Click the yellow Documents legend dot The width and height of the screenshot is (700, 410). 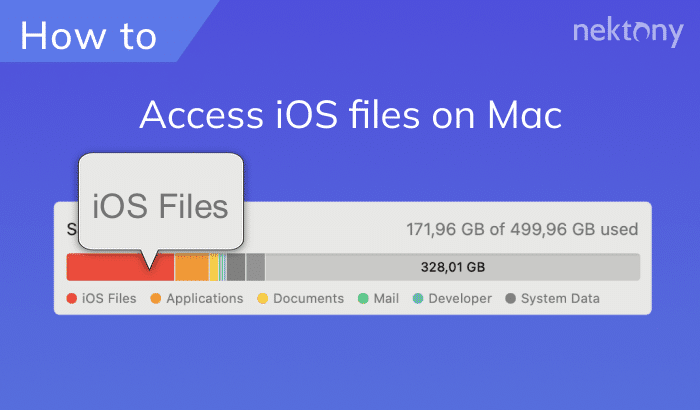[x=263, y=298]
